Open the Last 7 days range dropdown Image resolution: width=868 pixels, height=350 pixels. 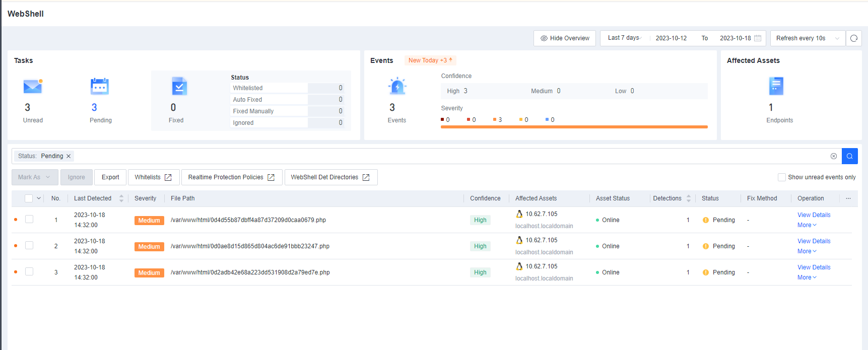pos(624,38)
